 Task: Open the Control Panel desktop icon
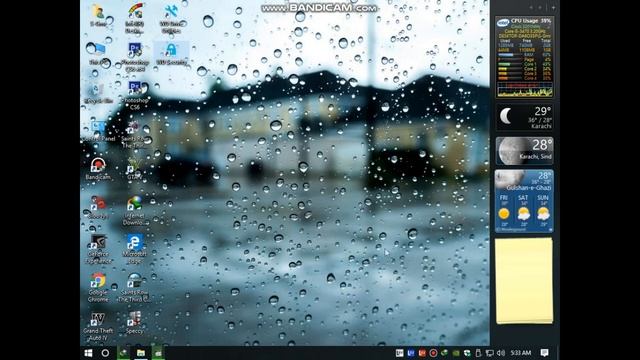pyautogui.click(x=98, y=131)
